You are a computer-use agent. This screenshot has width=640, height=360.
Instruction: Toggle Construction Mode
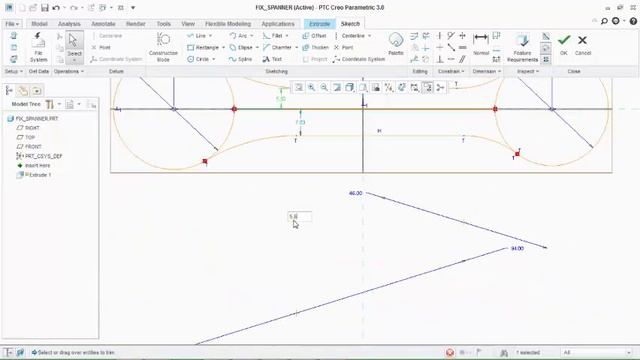point(163,47)
